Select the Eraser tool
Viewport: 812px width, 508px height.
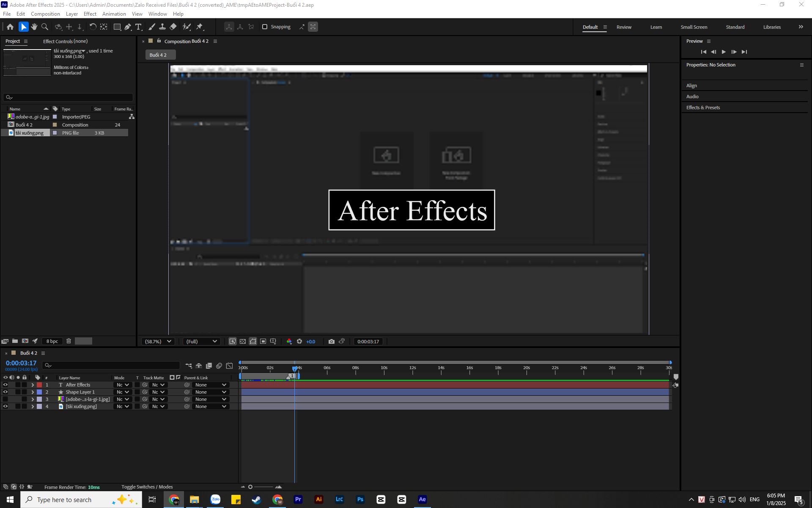173,27
